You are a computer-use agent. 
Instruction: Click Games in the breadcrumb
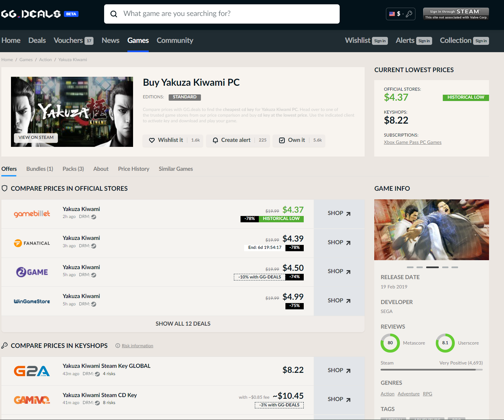click(26, 60)
